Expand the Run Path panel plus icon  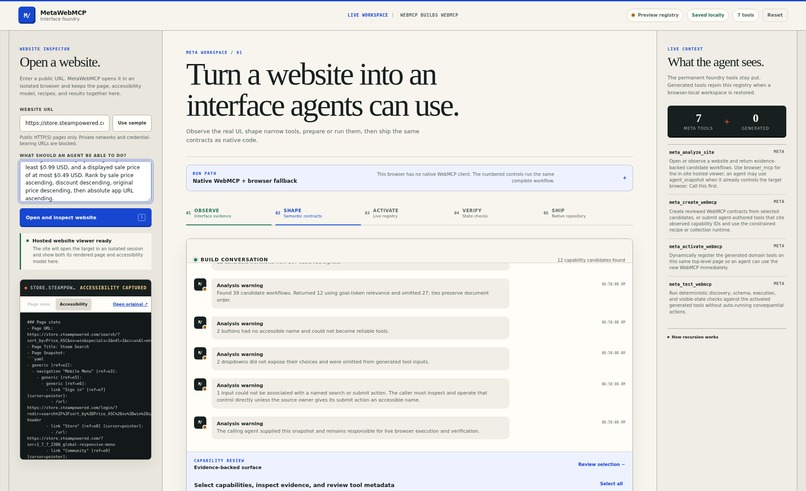click(625, 178)
